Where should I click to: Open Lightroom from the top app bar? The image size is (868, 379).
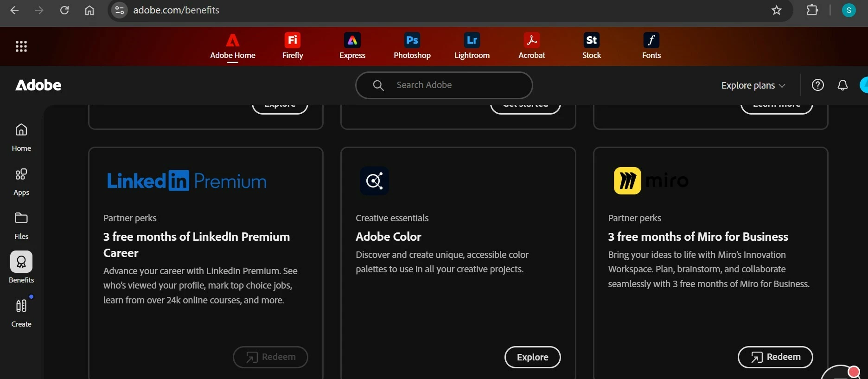tap(472, 46)
